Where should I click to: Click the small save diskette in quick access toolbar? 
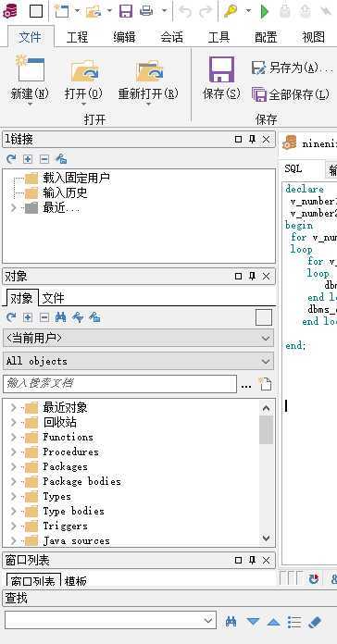click(126, 11)
